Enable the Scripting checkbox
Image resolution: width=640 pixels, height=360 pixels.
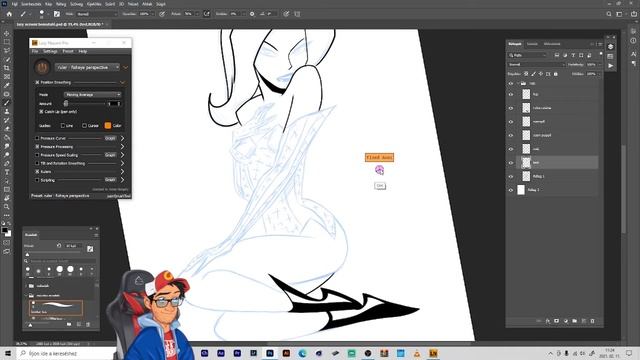[x=37, y=180]
